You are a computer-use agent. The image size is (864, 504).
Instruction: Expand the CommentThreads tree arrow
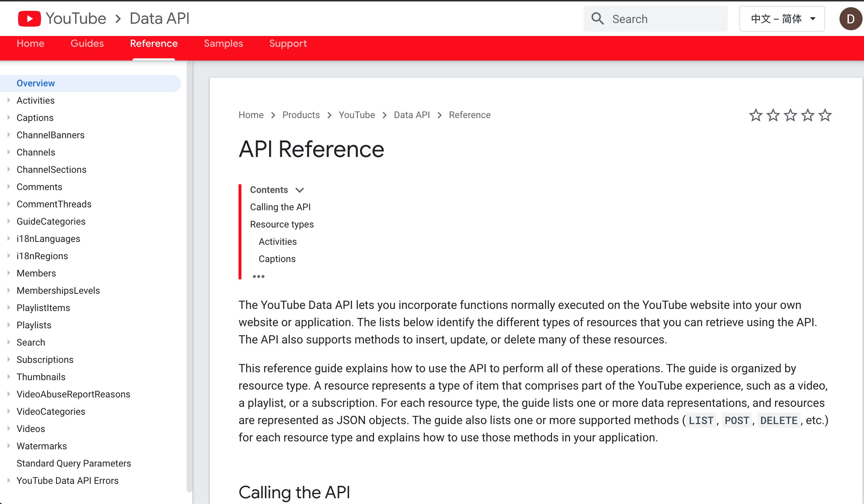pos(9,204)
